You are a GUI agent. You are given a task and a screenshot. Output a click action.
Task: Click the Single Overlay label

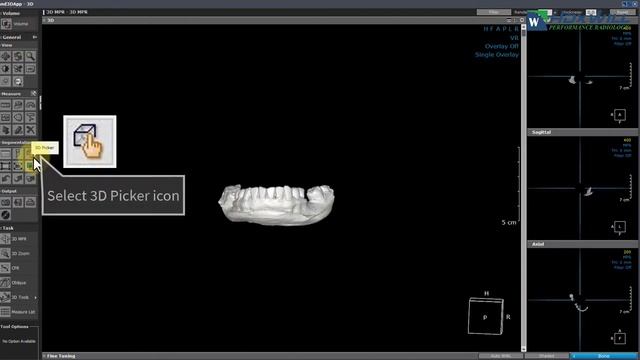(497, 54)
